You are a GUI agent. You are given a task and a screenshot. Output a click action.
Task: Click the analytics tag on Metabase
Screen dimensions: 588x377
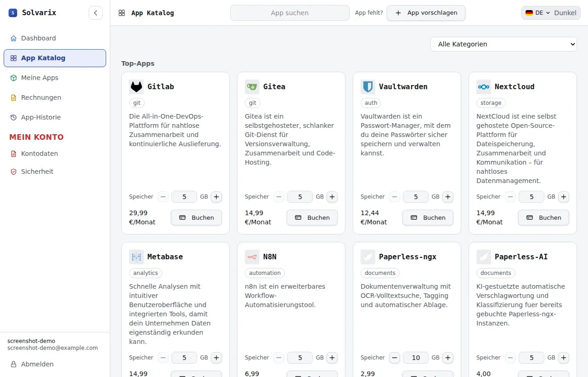pos(146,273)
